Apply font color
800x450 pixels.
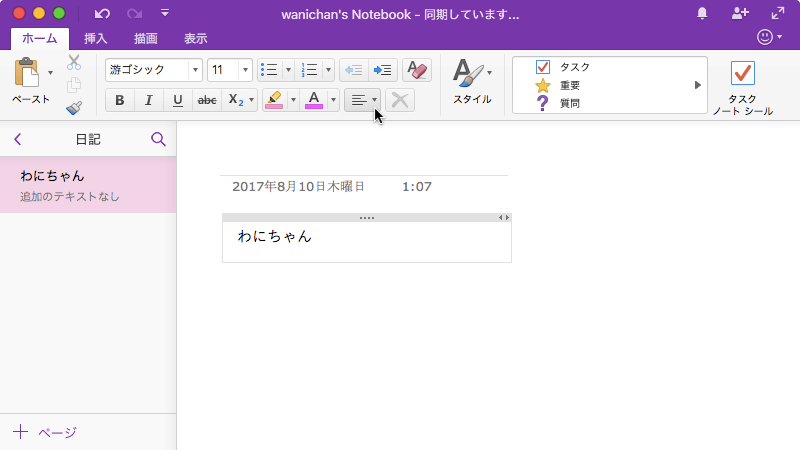[x=314, y=100]
